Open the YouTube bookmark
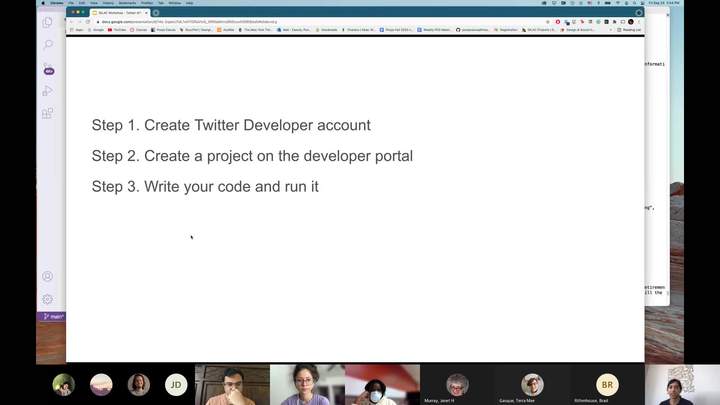This screenshot has height=405, width=720. coord(117,30)
